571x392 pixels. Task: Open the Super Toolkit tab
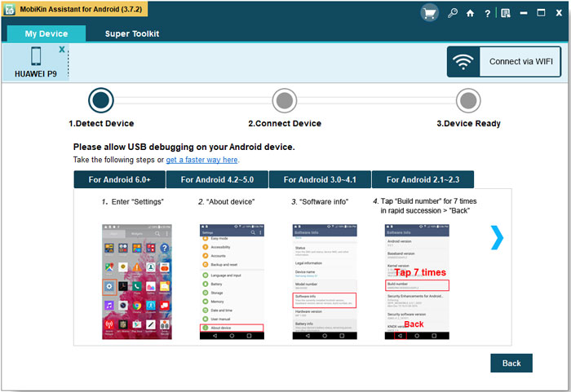tap(132, 34)
